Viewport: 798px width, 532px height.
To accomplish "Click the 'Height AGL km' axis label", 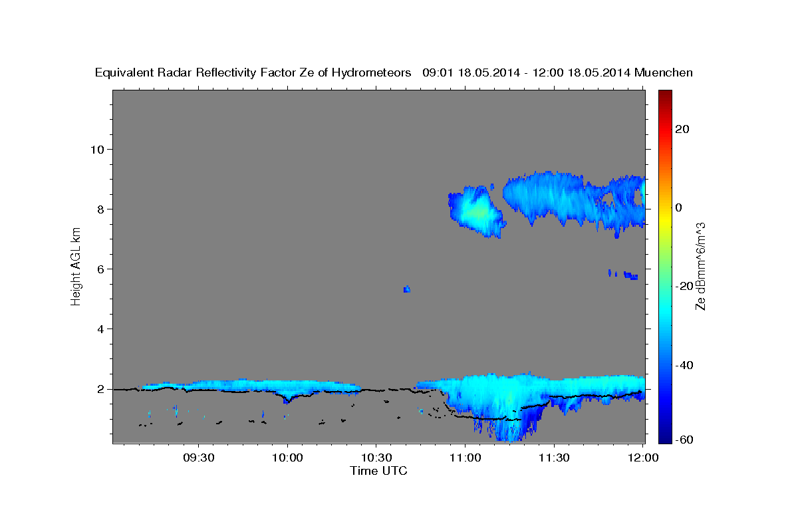I will coord(76,266).
